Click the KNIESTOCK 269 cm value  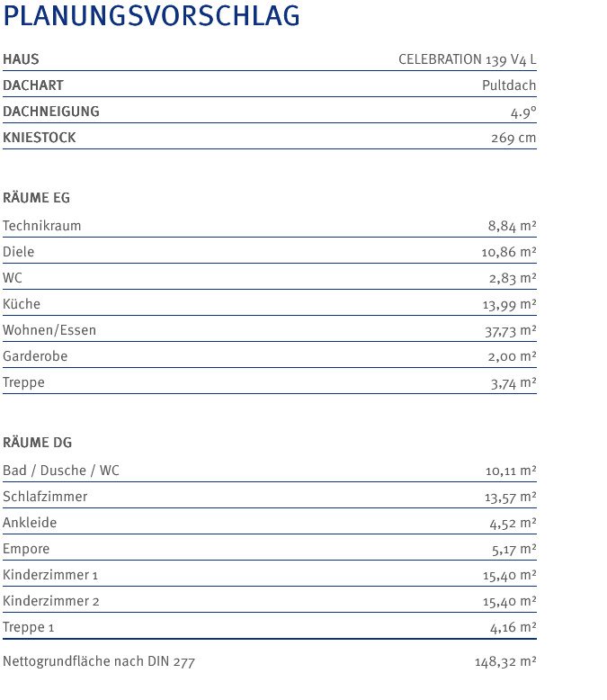click(x=513, y=138)
